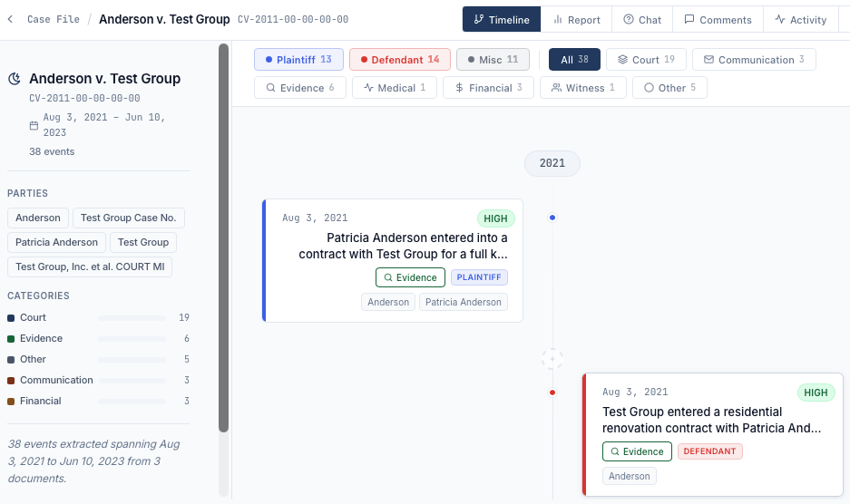Click Anderson chip on plaintiff event card
The image size is (850, 504).
pyautogui.click(x=388, y=302)
